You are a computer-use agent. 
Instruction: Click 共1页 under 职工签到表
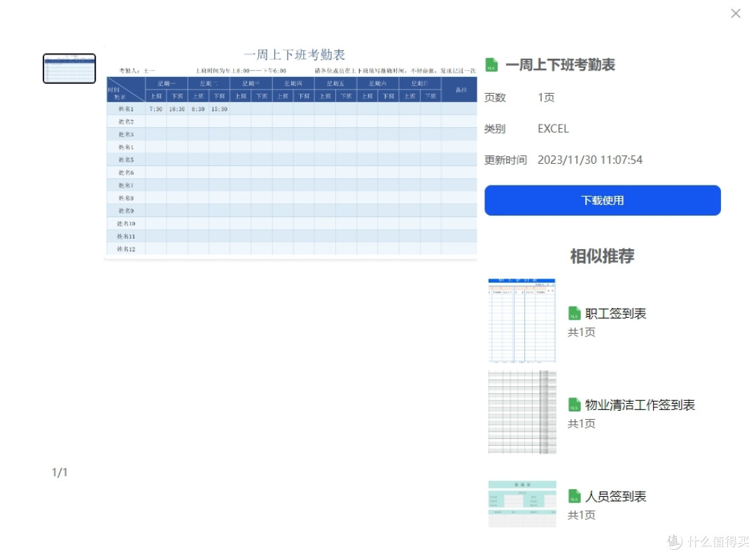[582, 332]
